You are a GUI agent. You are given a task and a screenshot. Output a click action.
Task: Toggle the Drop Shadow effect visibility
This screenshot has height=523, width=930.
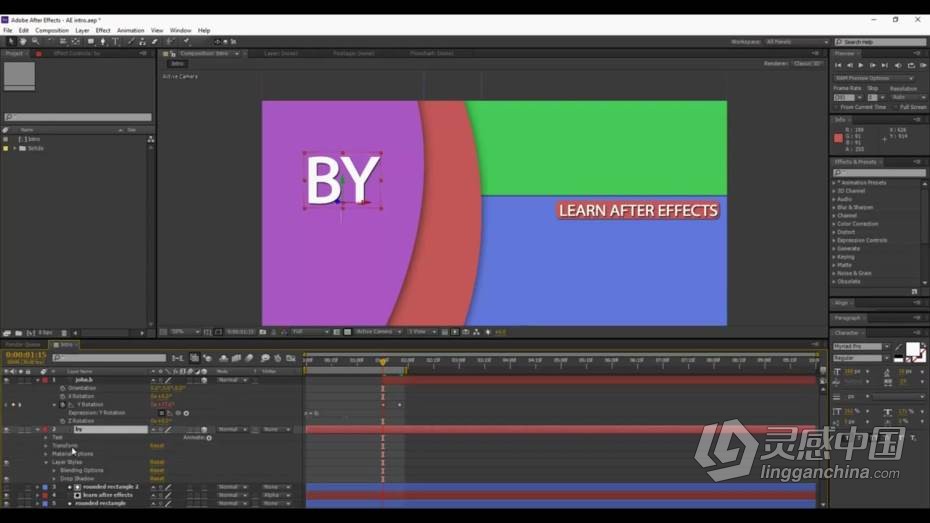click(7, 479)
